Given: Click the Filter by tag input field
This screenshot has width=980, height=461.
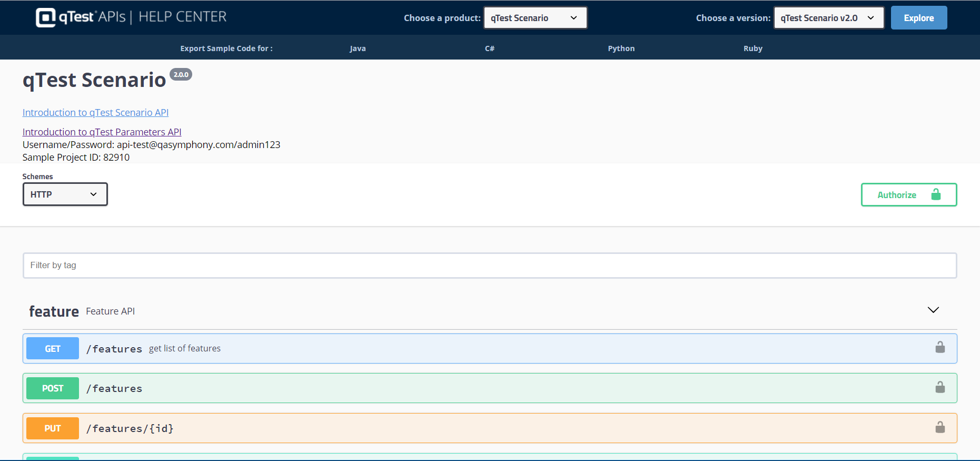Looking at the screenshot, I should tap(490, 266).
